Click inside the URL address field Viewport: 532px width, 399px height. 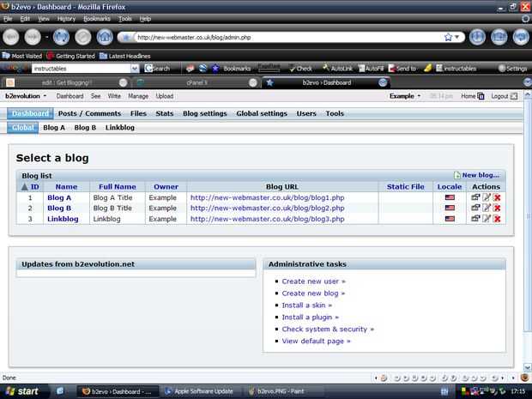click(288, 37)
